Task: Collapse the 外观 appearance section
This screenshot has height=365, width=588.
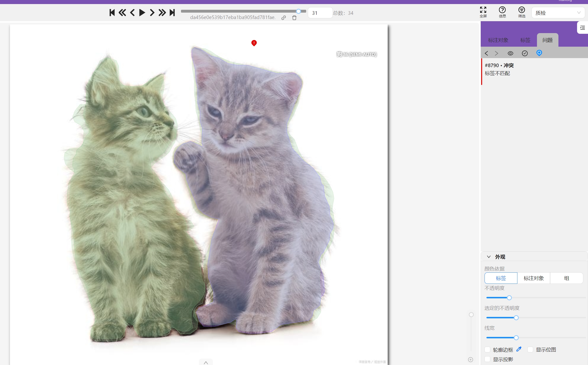Action: click(489, 257)
